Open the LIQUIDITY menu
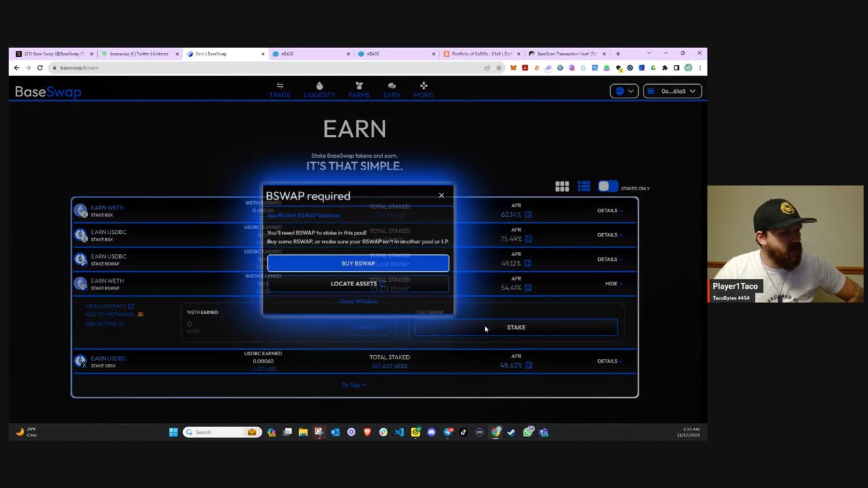The width and height of the screenshot is (868, 488). (319, 90)
